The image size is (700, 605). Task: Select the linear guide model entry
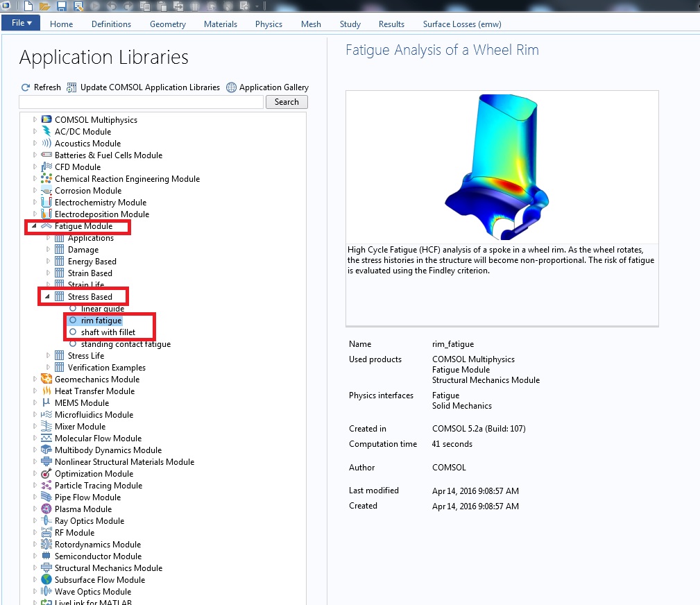pyautogui.click(x=102, y=309)
